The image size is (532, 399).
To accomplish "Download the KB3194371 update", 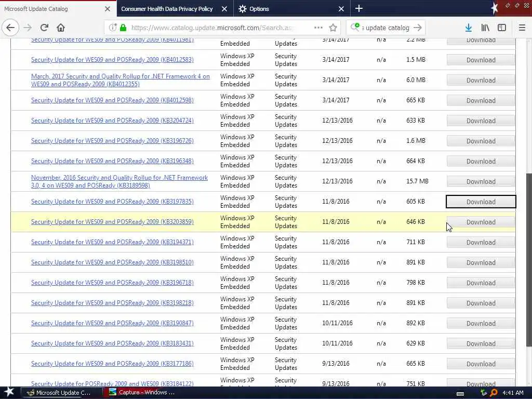I will pos(481,242).
